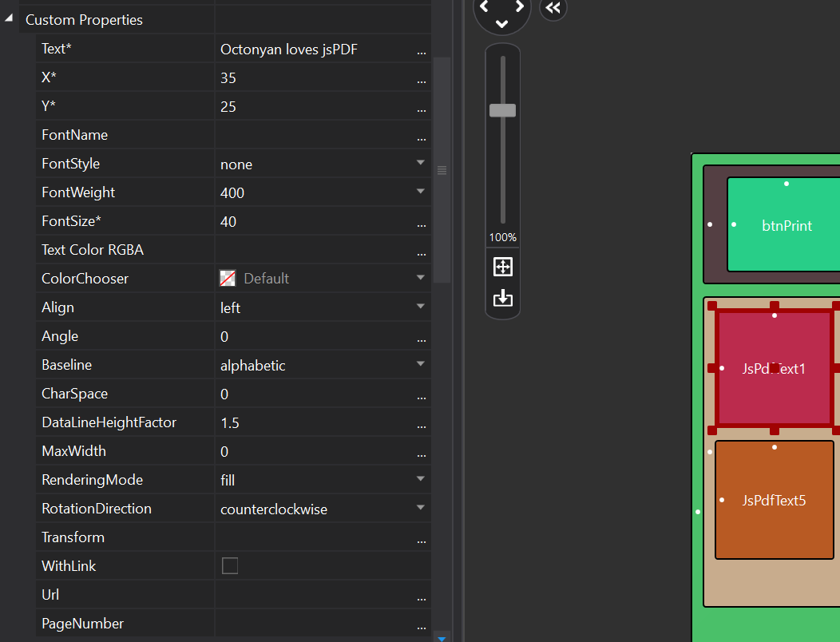840x642 pixels.
Task: Open the ColorChooser dropdown
Action: 421,278
